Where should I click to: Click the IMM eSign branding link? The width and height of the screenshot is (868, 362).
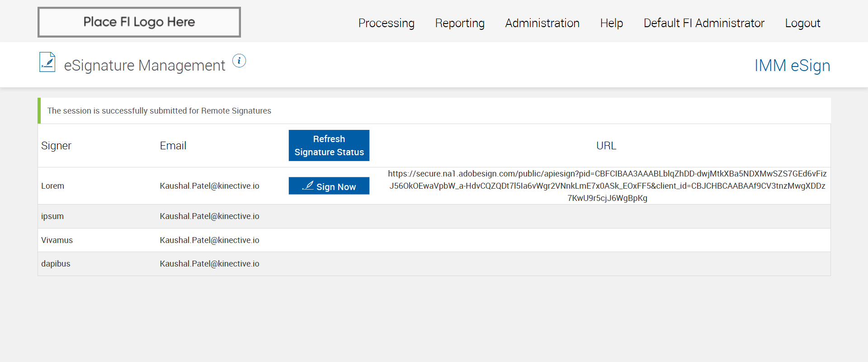point(792,66)
